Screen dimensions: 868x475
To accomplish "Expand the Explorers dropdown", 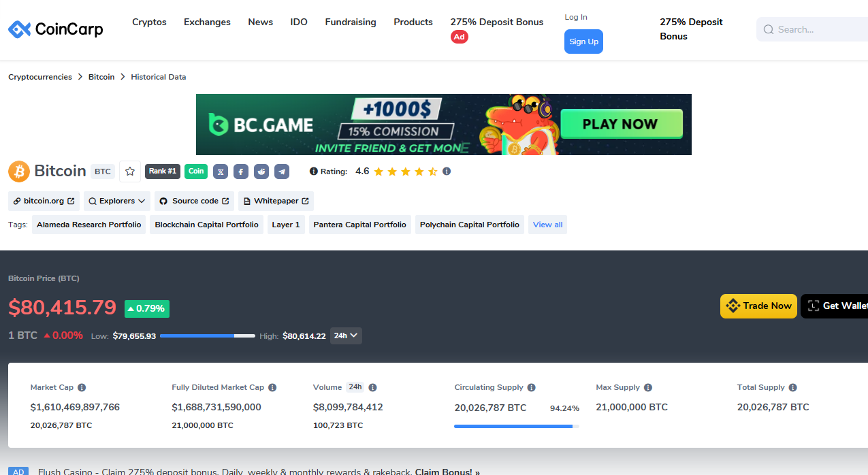I will 116,201.
